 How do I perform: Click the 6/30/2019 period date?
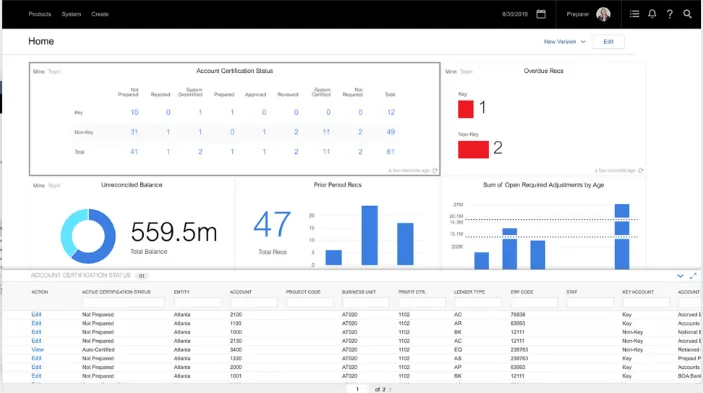pos(515,14)
